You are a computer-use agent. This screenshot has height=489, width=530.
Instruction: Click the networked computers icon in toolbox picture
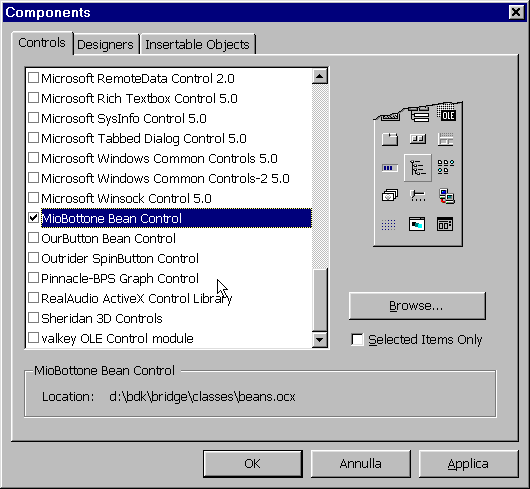click(x=447, y=196)
